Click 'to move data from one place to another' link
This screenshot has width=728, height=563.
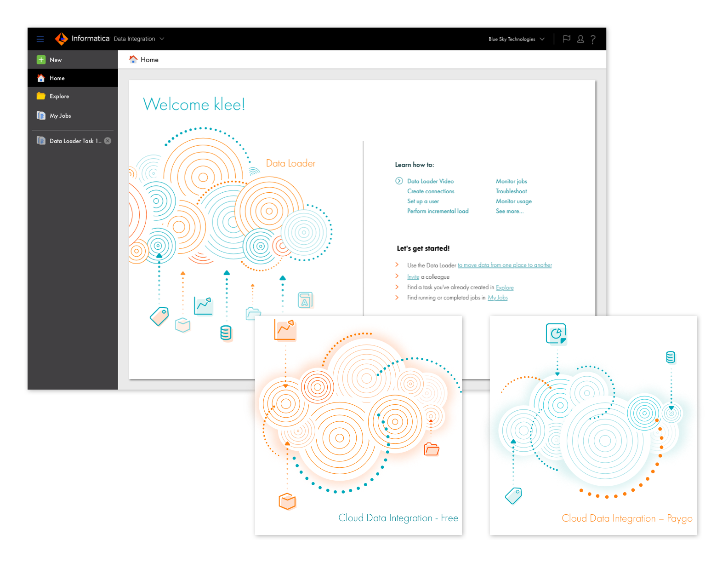(505, 265)
